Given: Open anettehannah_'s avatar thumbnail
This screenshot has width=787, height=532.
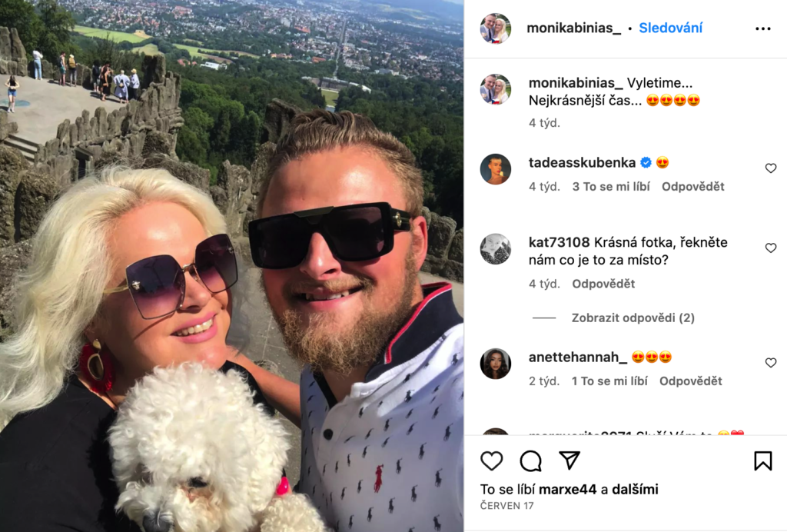Looking at the screenshot, I should coord(496,364).
